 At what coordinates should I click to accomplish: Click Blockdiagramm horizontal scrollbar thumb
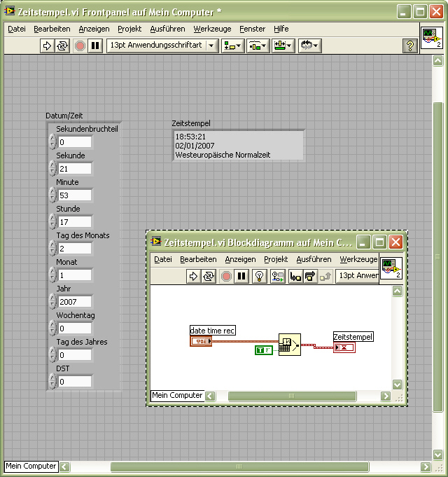coord(292,396)
